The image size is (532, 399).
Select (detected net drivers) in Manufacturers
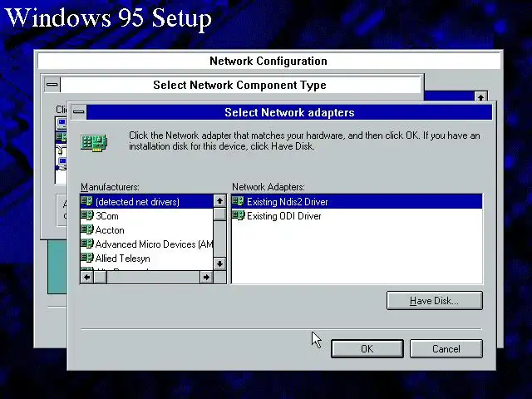point(146,201)
